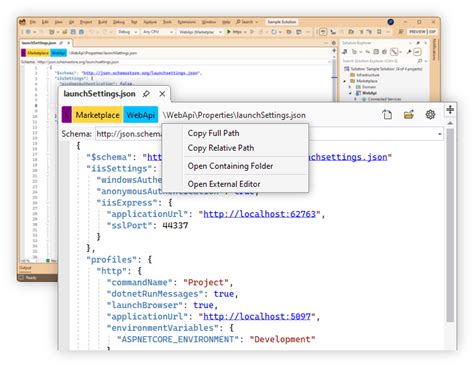The image size is (474, 367).
Task: Click the \WebApi\Properties\launchSettings.json path text
Action: click(234, 115)
